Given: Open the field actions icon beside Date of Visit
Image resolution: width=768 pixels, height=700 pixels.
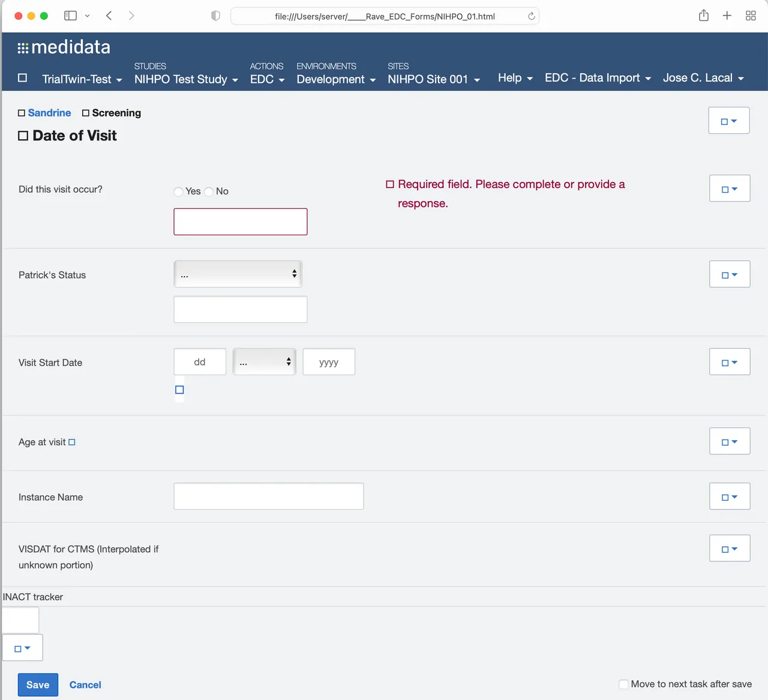Looking at the screenshot, I should click(x=728, y=120).
